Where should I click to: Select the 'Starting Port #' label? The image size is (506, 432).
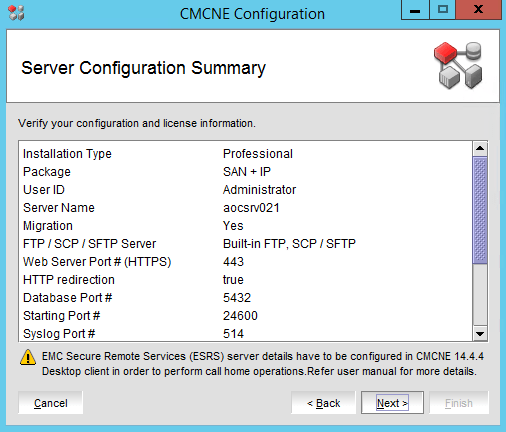[x=61, y=316]
